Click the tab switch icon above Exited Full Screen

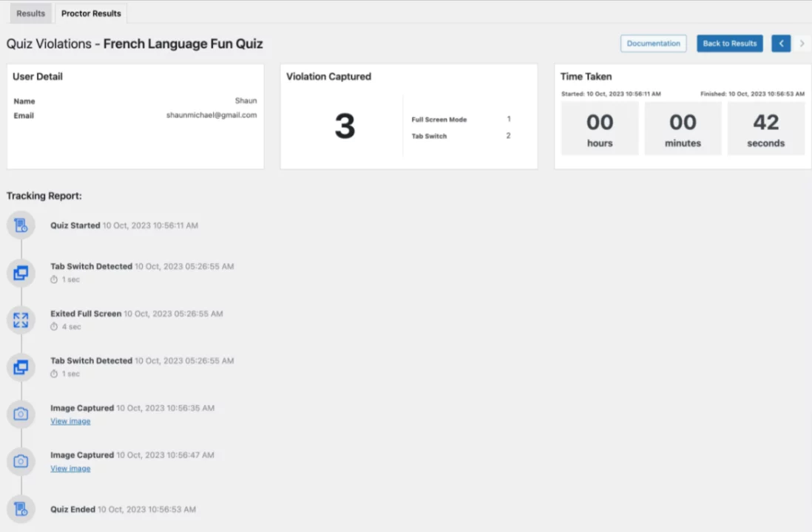pyautogui.click(x=21, y=273)
